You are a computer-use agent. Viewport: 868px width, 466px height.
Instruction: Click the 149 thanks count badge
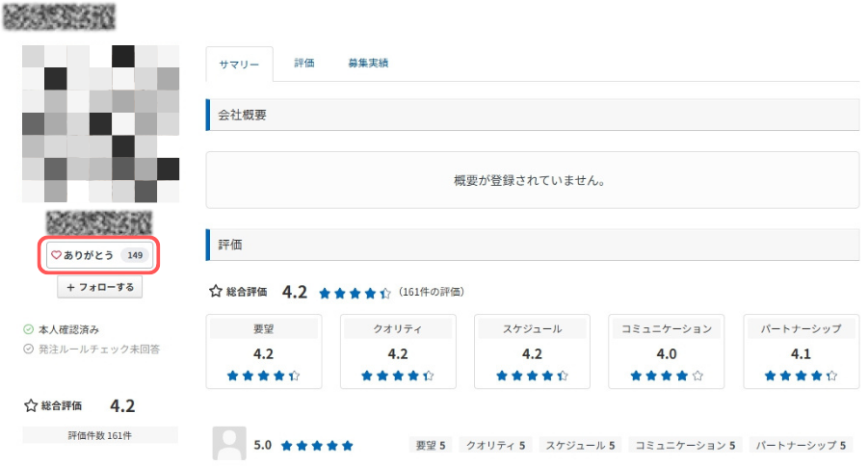[x=135, y=255]
